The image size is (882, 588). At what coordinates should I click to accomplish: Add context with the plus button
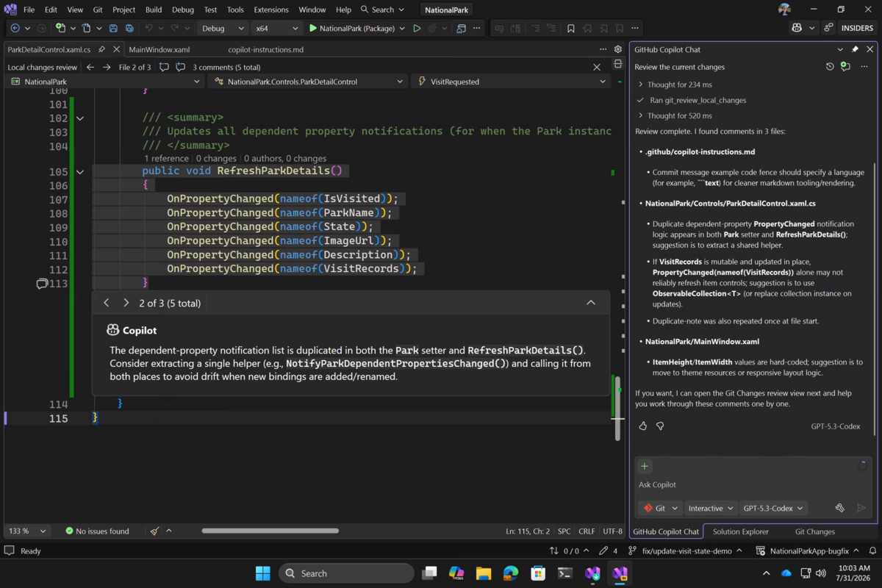pyautogui.click(x=645, y=466)
